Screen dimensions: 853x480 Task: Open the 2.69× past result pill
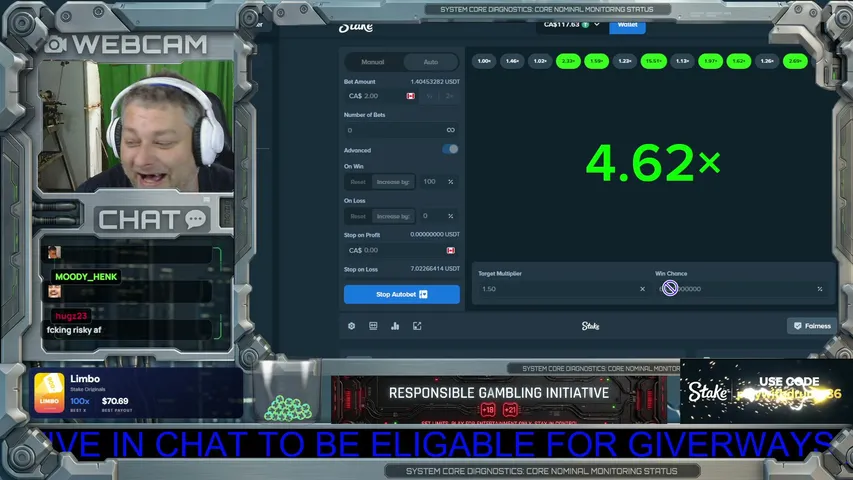(795, 61)
